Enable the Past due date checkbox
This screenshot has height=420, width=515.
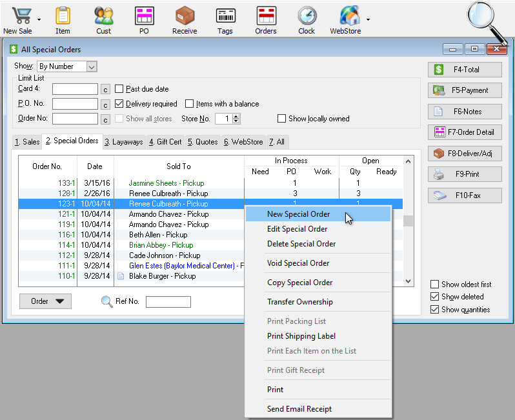coord(119,89)
